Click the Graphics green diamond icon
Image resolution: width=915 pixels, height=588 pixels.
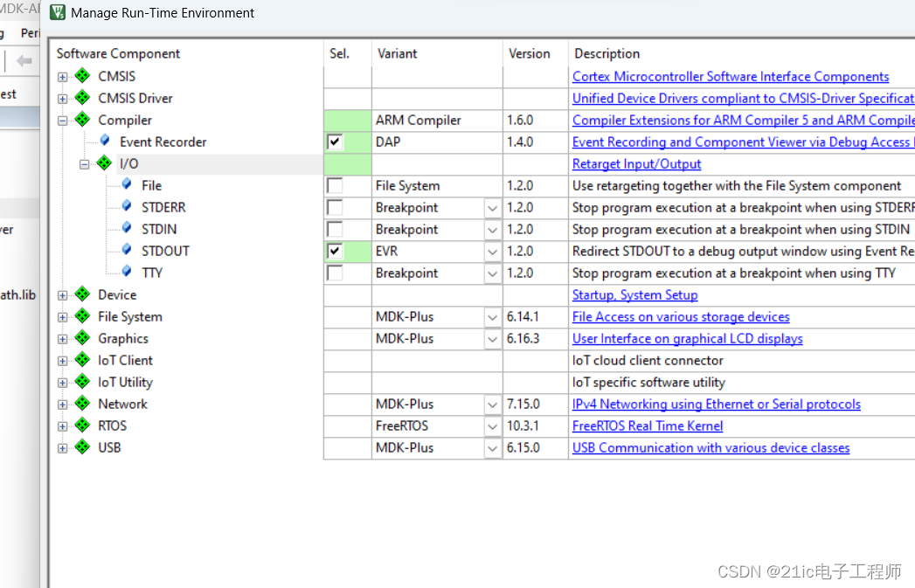pyautogui.click(x=83, y=338)
